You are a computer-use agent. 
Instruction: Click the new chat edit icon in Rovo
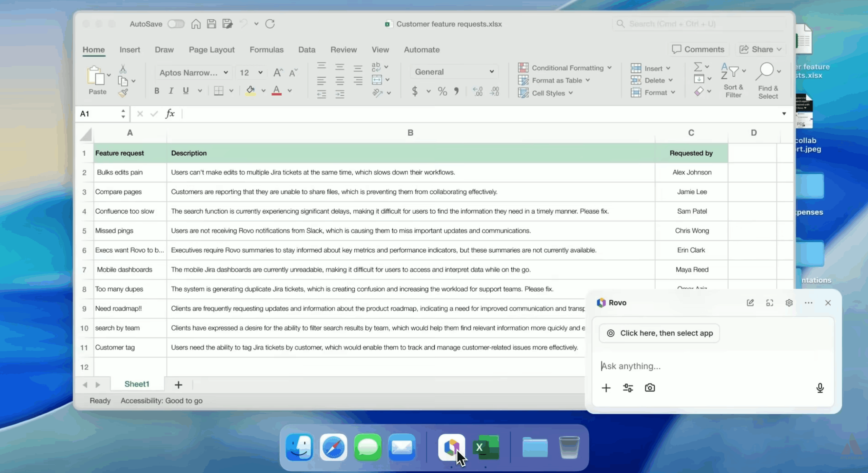click(750, 303)
